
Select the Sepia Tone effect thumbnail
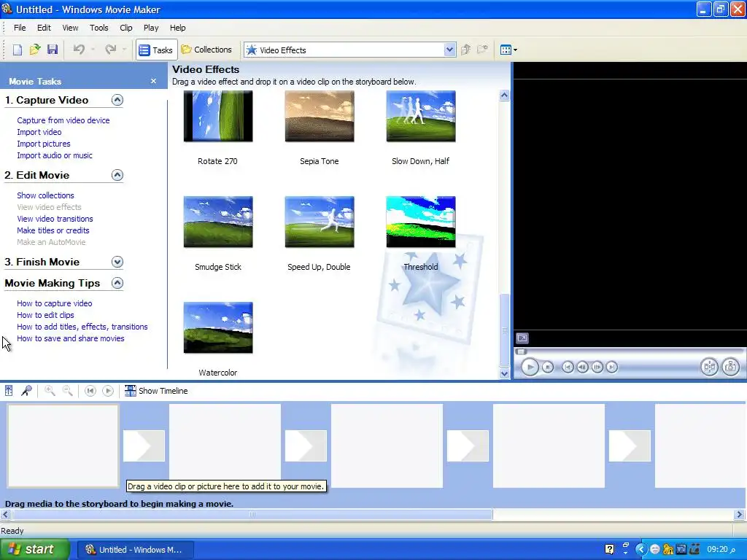click(320, 116)
